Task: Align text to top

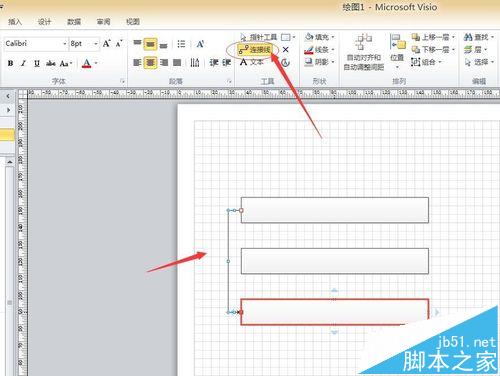Action: pos(137,44)
